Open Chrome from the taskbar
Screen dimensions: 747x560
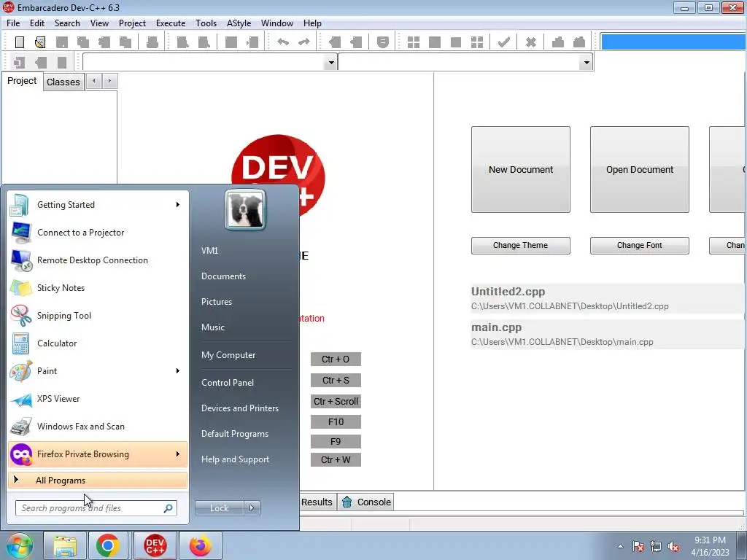108,545
